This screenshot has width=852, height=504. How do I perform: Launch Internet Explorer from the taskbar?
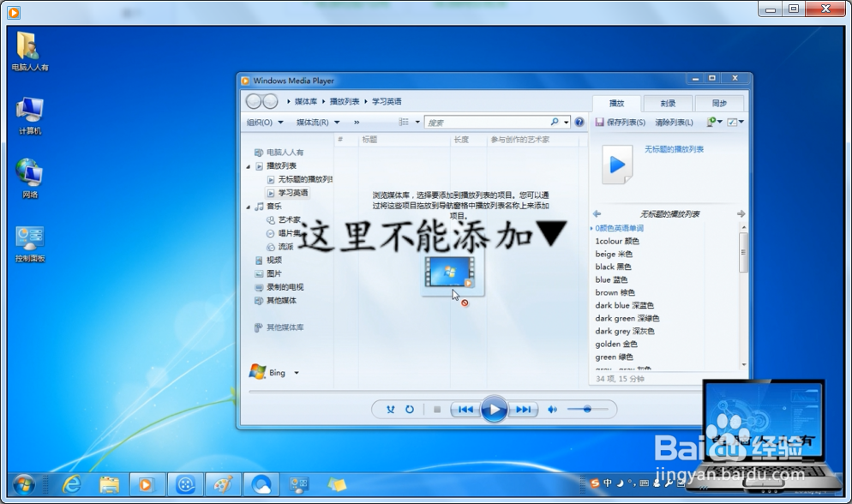[71, 484]
